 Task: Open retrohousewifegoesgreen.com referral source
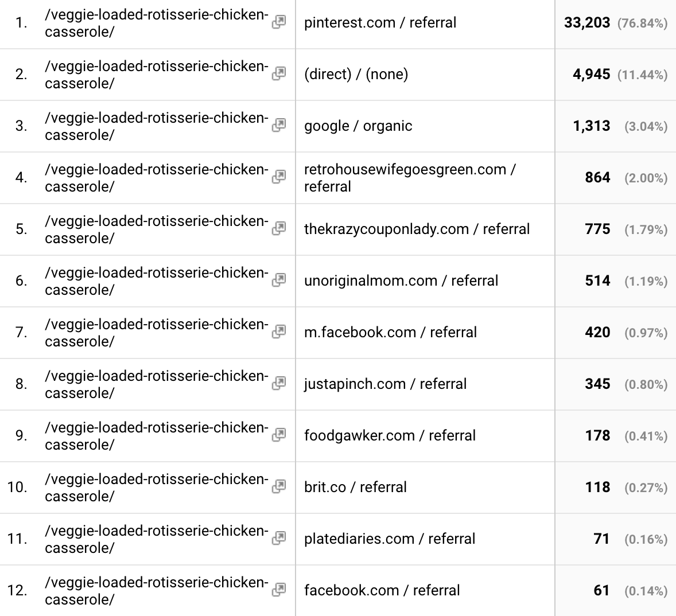pyautogui.click(x=410, y=178)
